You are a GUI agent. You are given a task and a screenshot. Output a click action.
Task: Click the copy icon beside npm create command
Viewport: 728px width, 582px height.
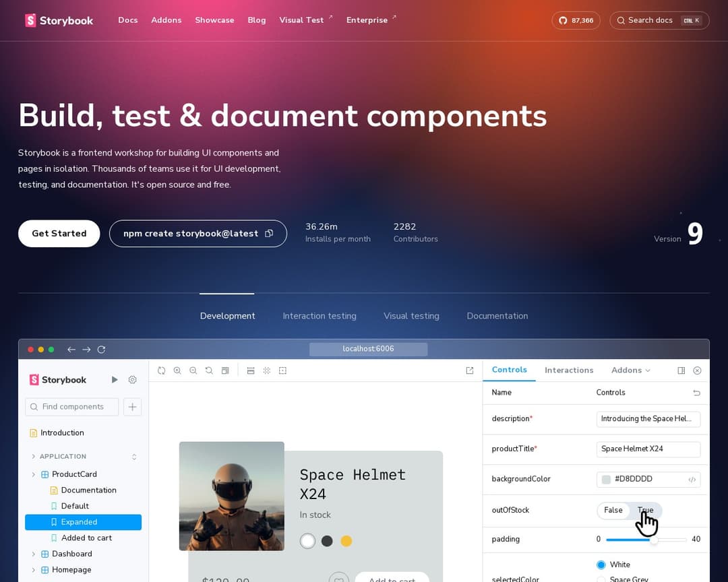tap(269, 234)
